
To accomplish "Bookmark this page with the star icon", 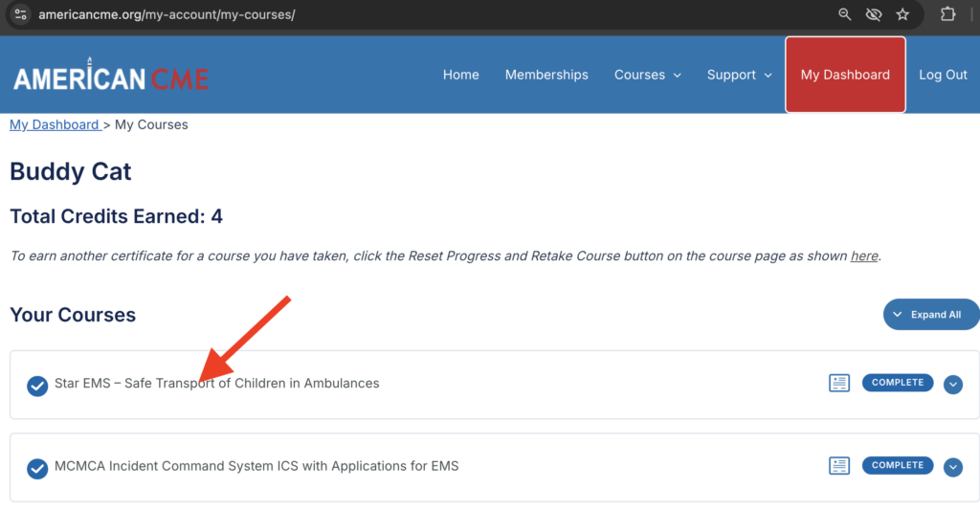I will (x=902, y=14).
